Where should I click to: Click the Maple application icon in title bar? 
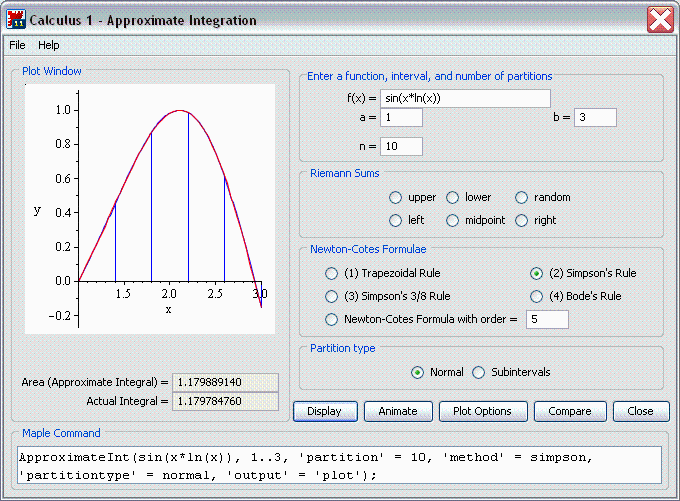coord(16,20)
